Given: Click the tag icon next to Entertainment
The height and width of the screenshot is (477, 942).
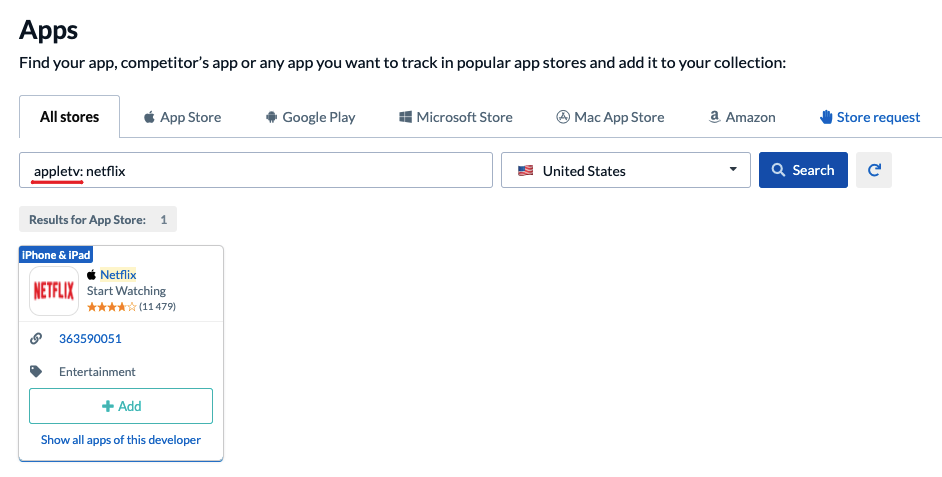Looking at the screenshot, I should [36, 372].
